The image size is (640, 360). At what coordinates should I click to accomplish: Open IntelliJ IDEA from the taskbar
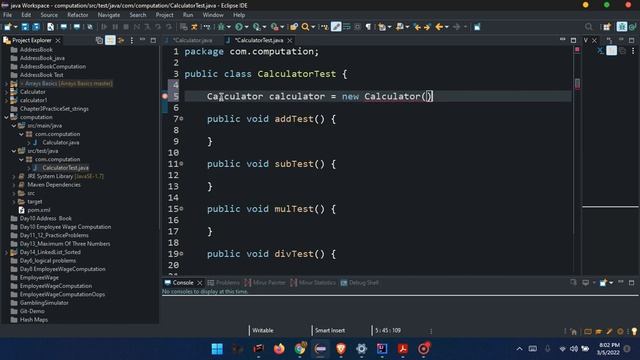point(382,349)
